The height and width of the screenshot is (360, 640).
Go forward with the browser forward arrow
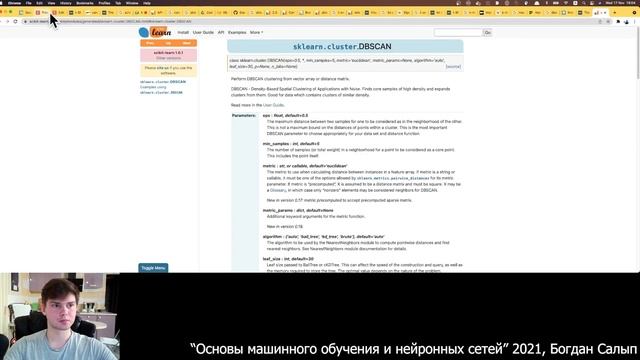(7, 21)
